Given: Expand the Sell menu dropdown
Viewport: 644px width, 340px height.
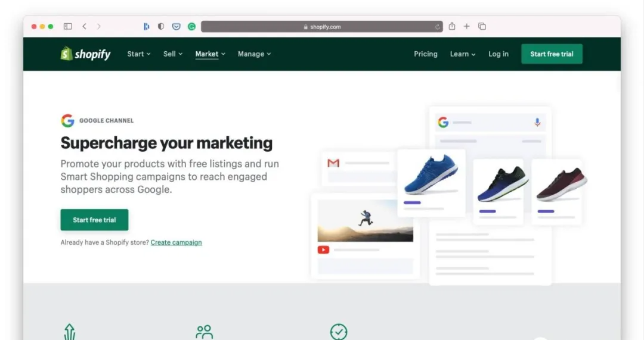Looking at the screenshot, I should pos(173,54).
